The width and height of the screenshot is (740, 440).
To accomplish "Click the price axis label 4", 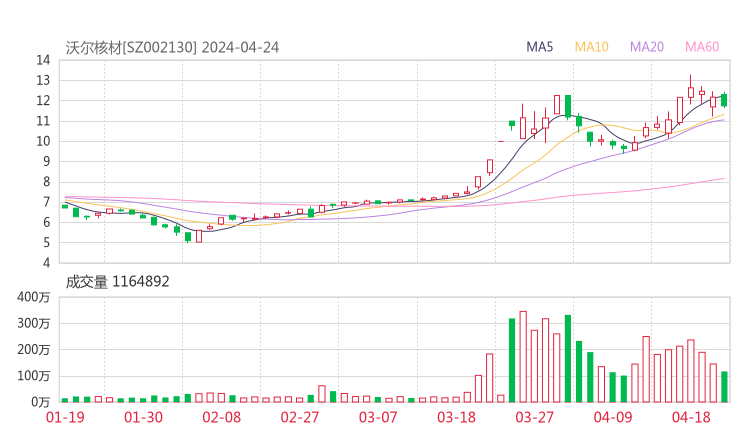I will point(46,262).
